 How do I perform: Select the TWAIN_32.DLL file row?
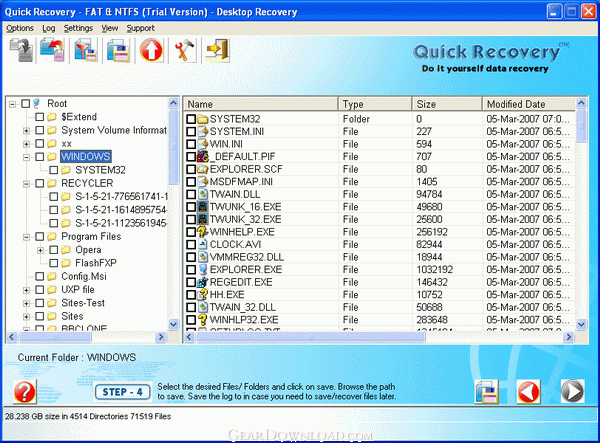click(380, 307)
